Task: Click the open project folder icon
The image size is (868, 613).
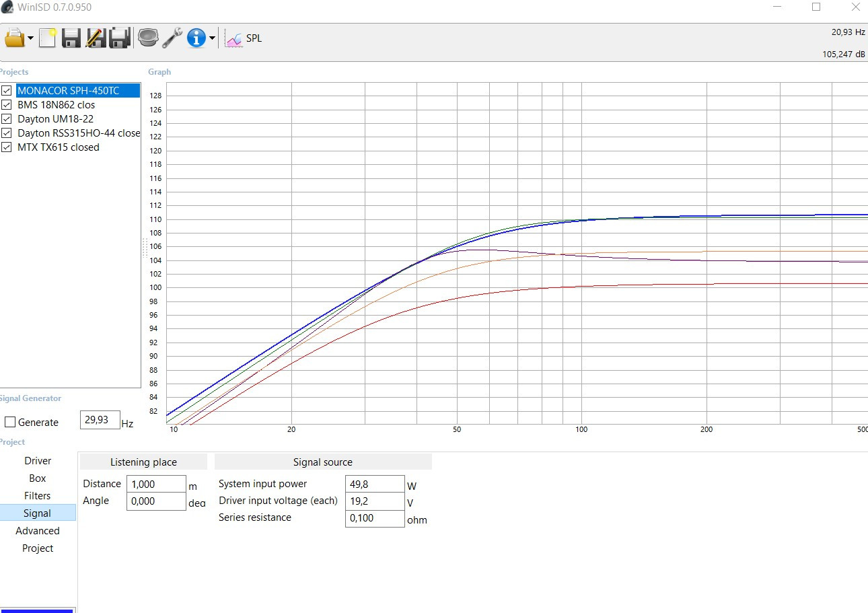Action: (x=13, y=38)
